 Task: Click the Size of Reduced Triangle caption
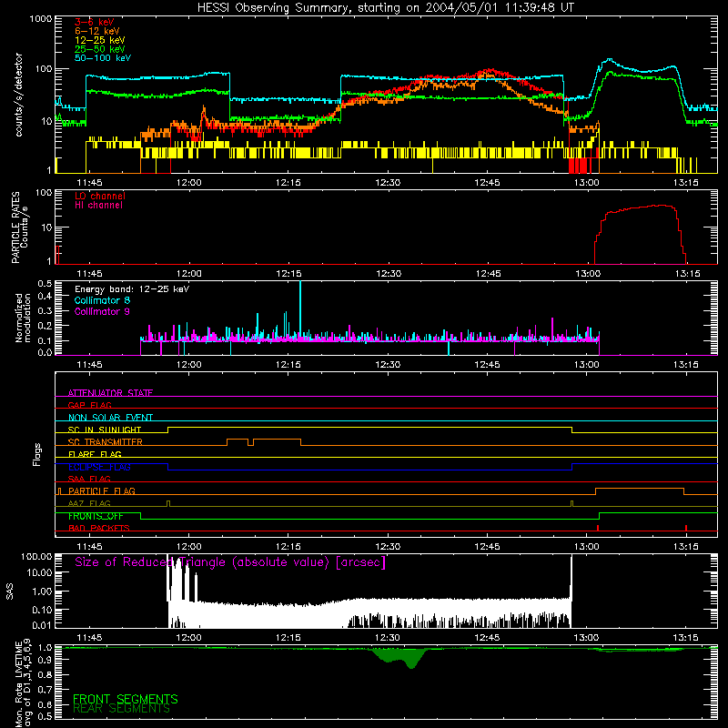coord(230,562)
